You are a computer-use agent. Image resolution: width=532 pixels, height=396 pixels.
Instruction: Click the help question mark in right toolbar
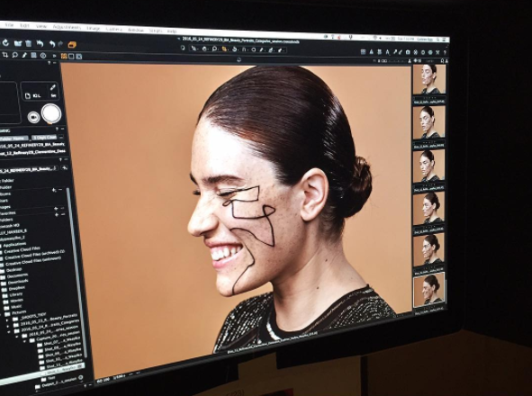[x=445, y=53]
